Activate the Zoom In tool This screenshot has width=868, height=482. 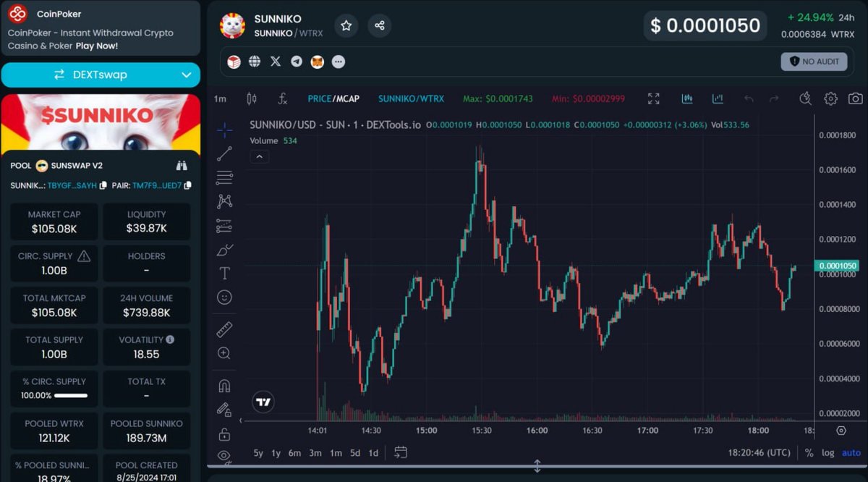coord(224,353)
